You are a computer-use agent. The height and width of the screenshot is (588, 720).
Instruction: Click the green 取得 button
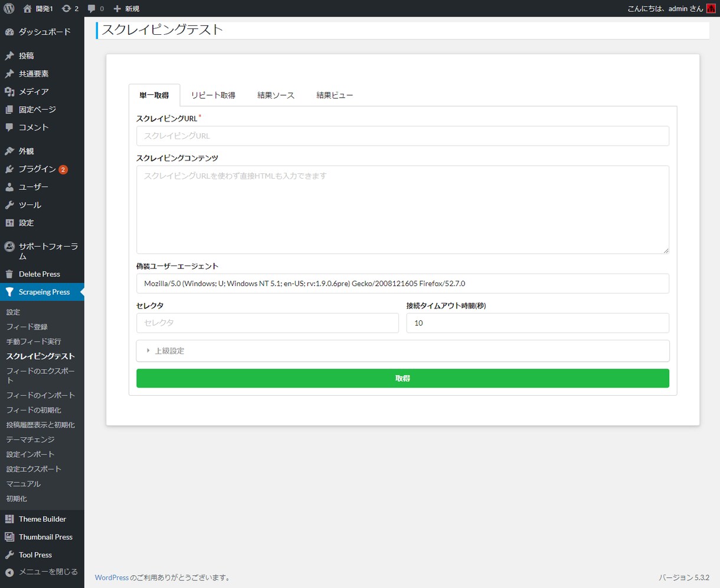click(x=402, y=378)
